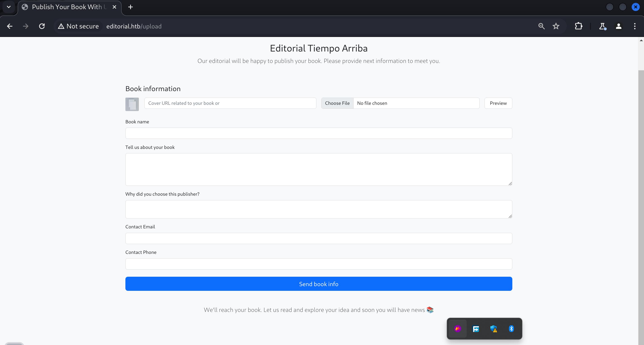
Task: Click the browser refresh/reload icon
Action: (41, 26)
